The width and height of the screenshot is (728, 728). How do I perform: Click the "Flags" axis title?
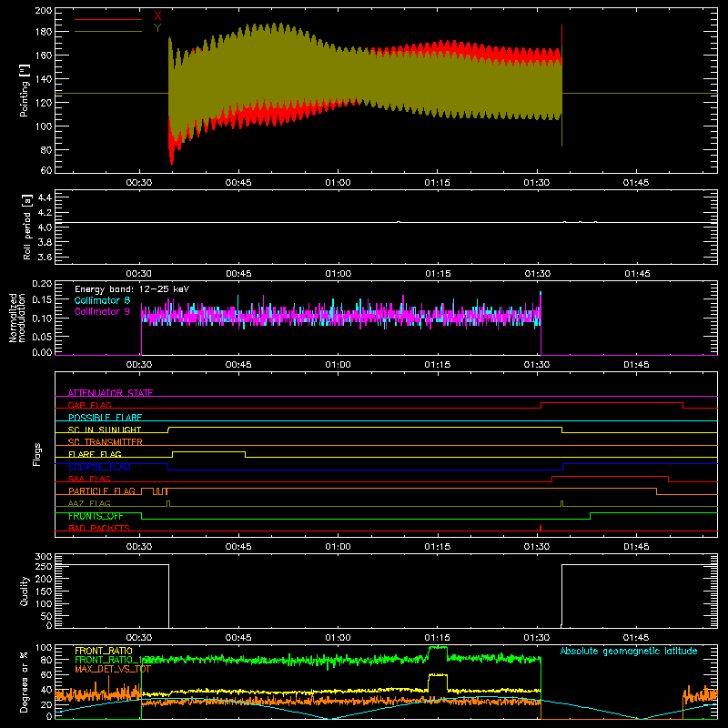coord(36,454)
